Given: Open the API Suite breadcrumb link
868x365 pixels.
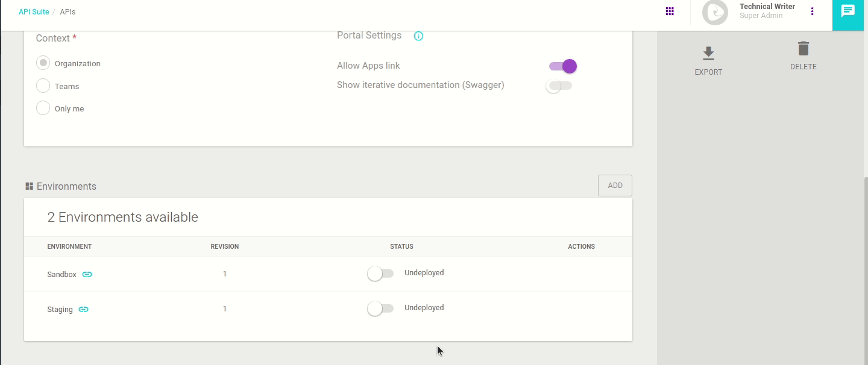Looking at the screenshot, I should coord(34,11).
